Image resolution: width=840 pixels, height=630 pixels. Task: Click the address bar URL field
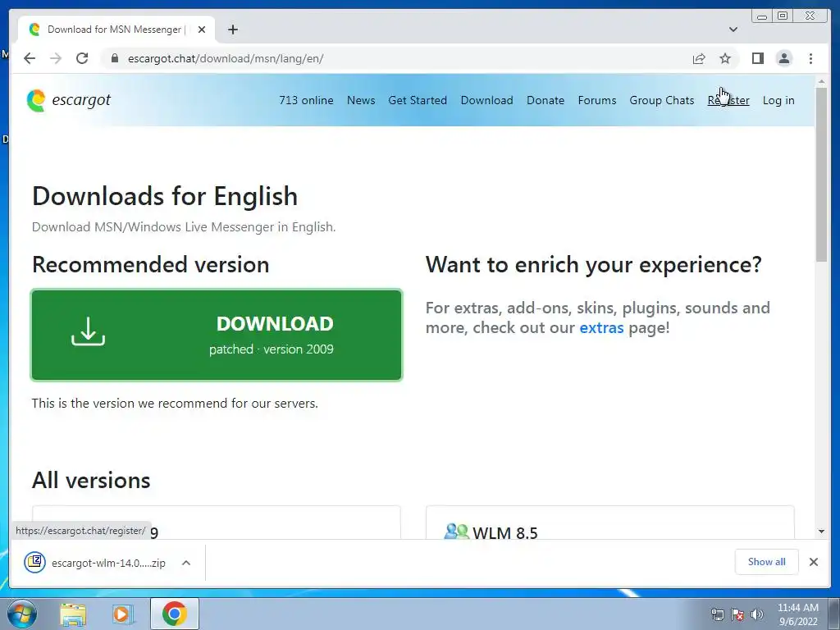pyautogui.click(x=396, y=58)
